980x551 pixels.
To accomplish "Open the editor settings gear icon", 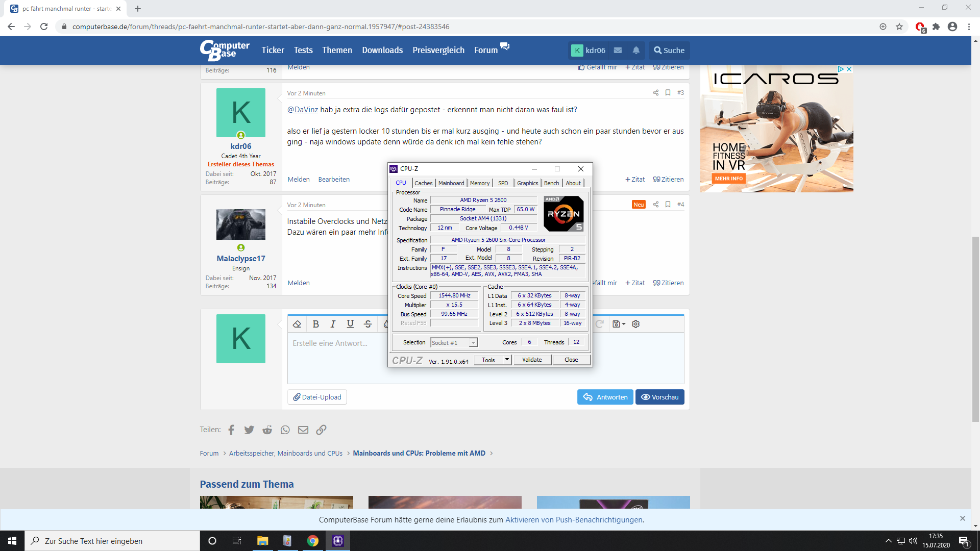I will [635, 324].
